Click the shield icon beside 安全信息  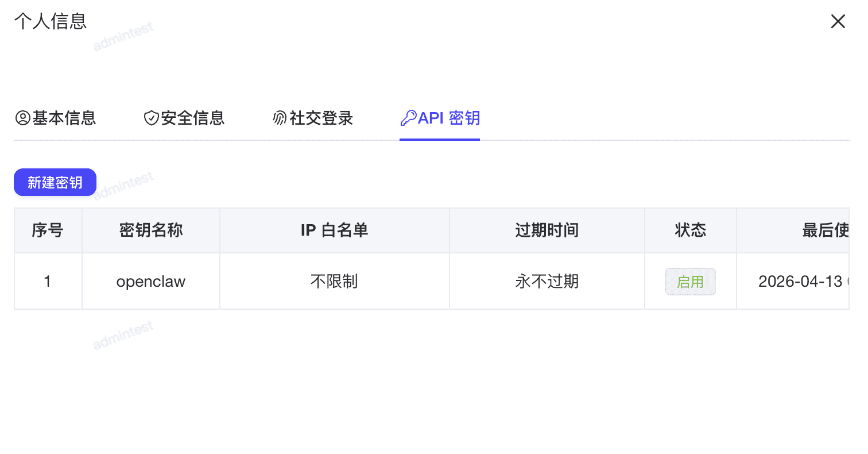pos(150,117)
